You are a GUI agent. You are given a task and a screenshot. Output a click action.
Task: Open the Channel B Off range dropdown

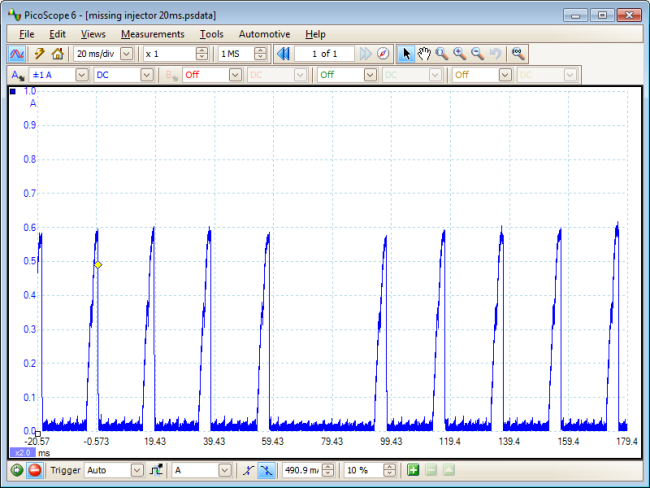tap(235, 75)
